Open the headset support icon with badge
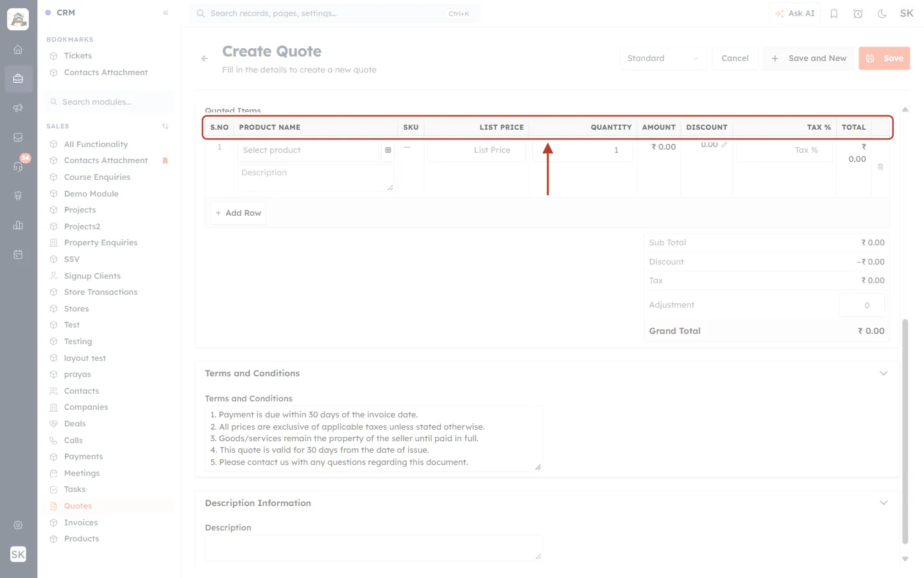924x578 pixels. (x=18, y=166)
